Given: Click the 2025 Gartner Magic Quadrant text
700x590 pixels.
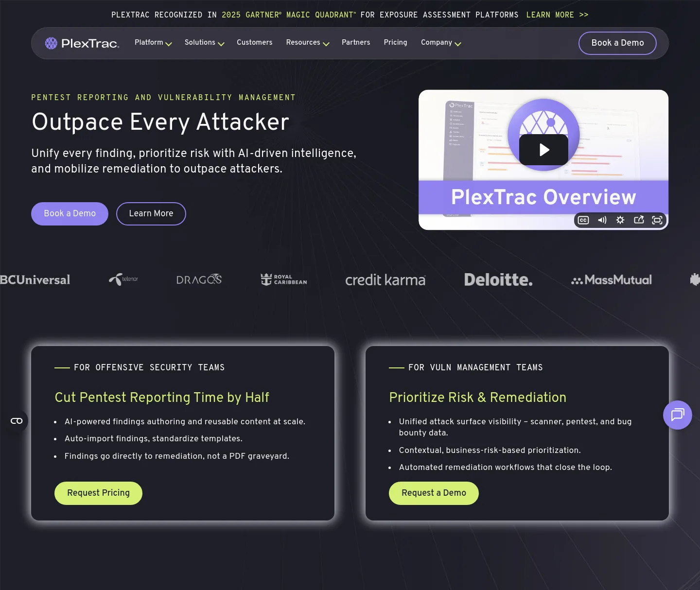Looking at the screenshot, I should point(289,15).
